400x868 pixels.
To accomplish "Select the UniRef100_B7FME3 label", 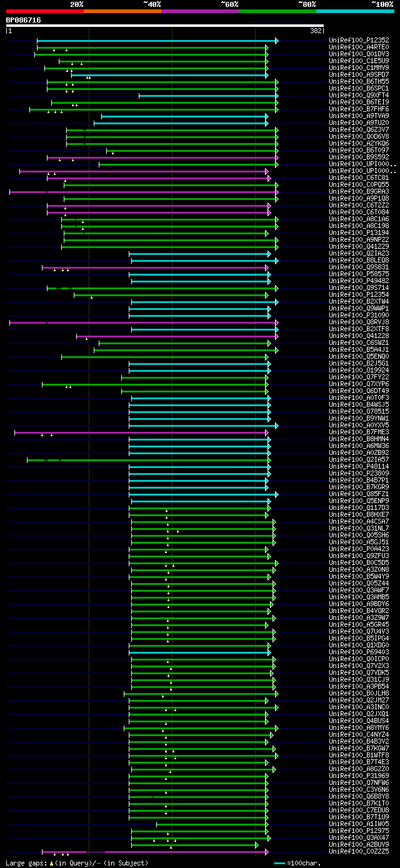I will coord(359,432).
